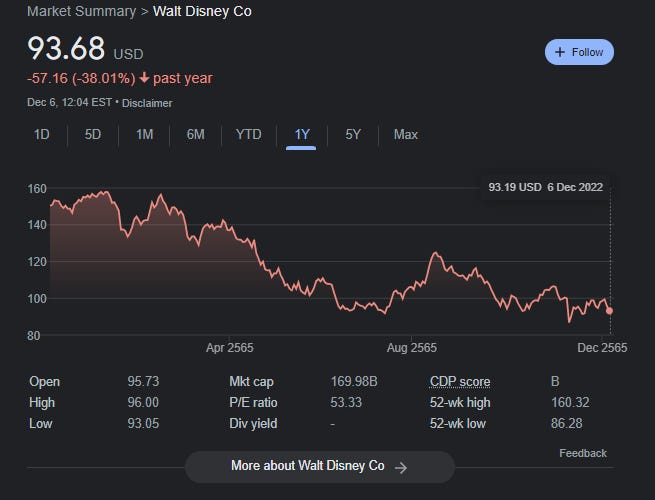The image size is (655, 500).
Task: Click the High value 96.00
Action: pyautogui.click(x=143, y=403)
